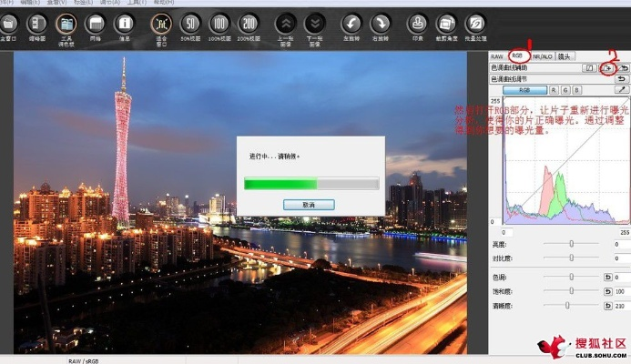Switch to the lens (镜头) tab

(x=565, y=56)
